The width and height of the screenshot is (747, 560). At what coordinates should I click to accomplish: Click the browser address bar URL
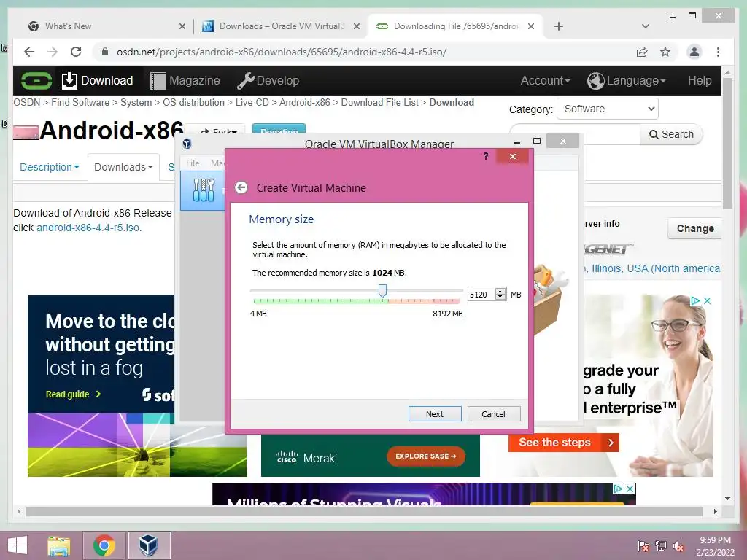click(x=282, y=52)
